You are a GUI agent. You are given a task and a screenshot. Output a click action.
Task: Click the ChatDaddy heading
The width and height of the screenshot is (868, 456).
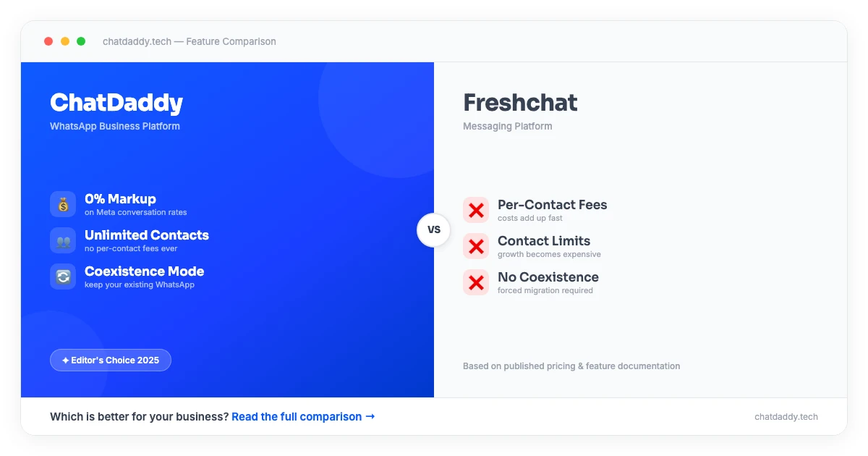point(116,102)
